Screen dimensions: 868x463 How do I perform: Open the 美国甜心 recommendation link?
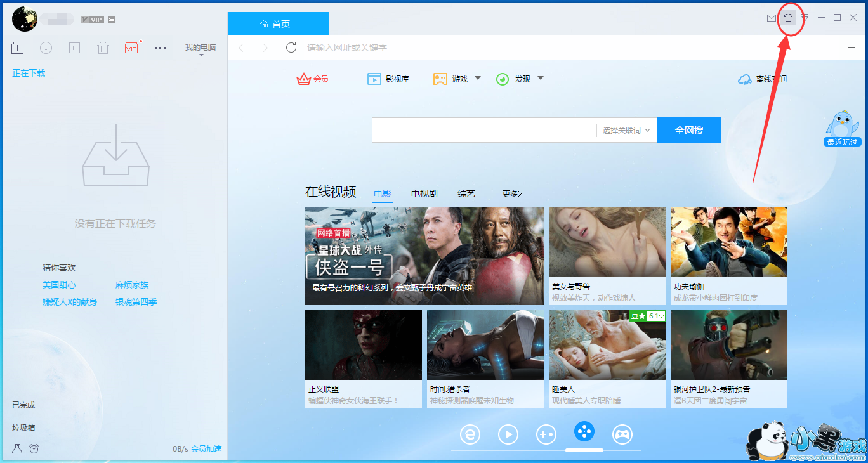(59, 285)
